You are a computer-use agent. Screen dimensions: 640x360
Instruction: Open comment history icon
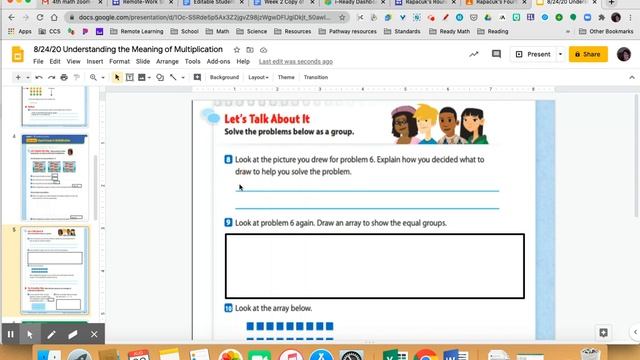coord(496,54)
